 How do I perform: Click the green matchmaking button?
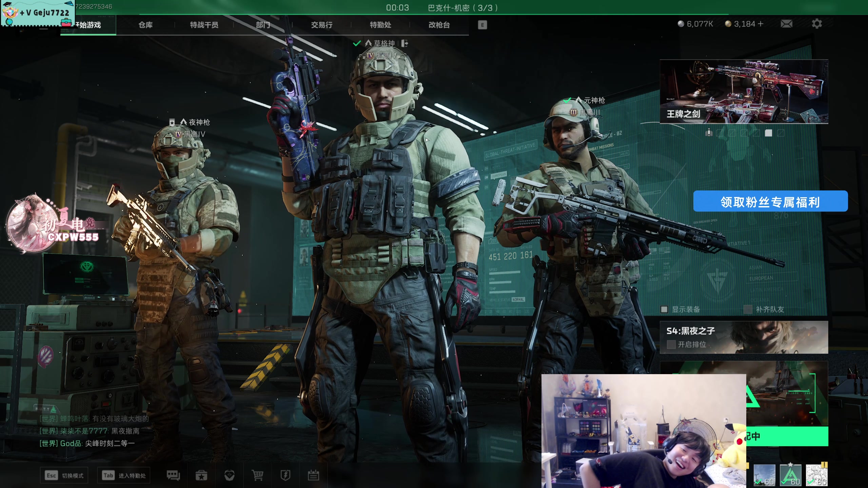click(787, 436)
